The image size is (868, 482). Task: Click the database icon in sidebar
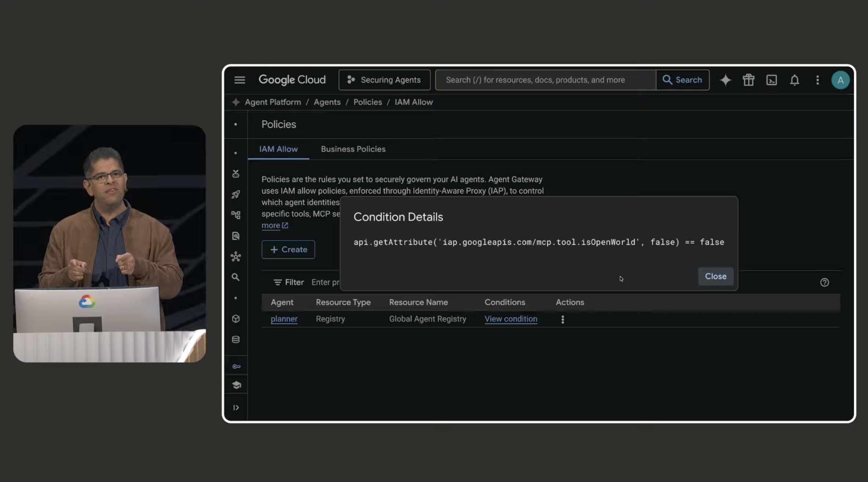click(x=236, y=339)
